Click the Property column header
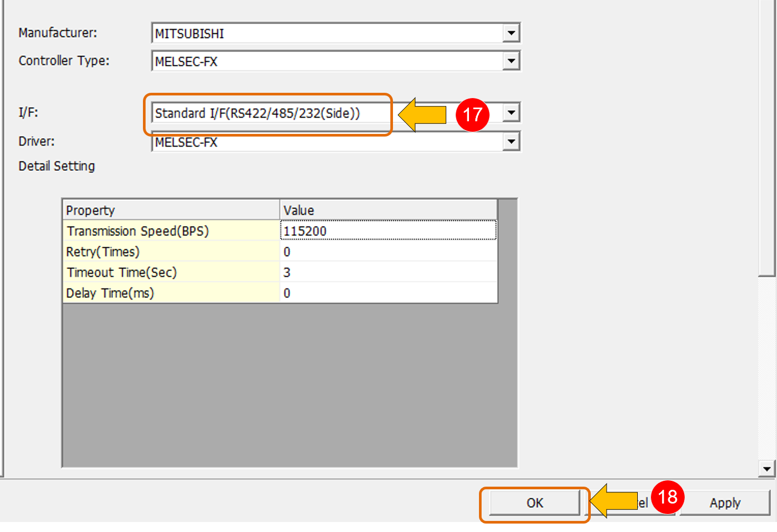The image size is (777, 532). pos(171,210)
